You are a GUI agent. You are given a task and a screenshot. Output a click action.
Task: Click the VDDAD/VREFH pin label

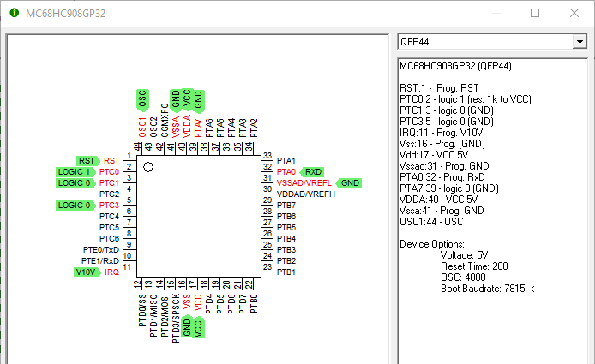pos(306,194)
